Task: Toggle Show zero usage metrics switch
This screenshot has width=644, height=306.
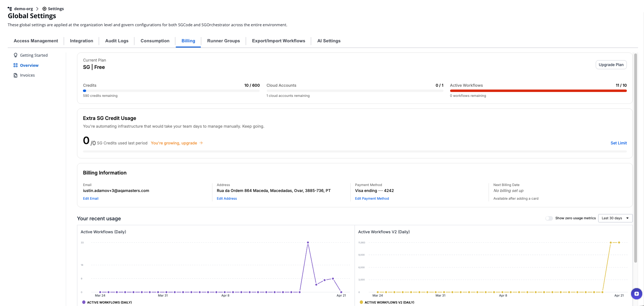Action: [549, 218]
